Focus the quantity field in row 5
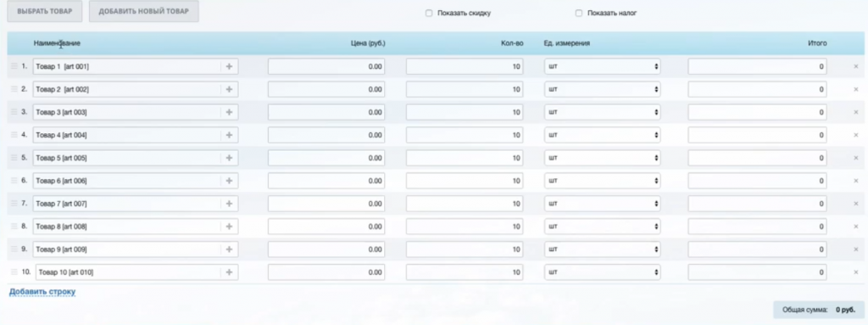The width and height of the screenshot is (868, 325). click(465, 158)
